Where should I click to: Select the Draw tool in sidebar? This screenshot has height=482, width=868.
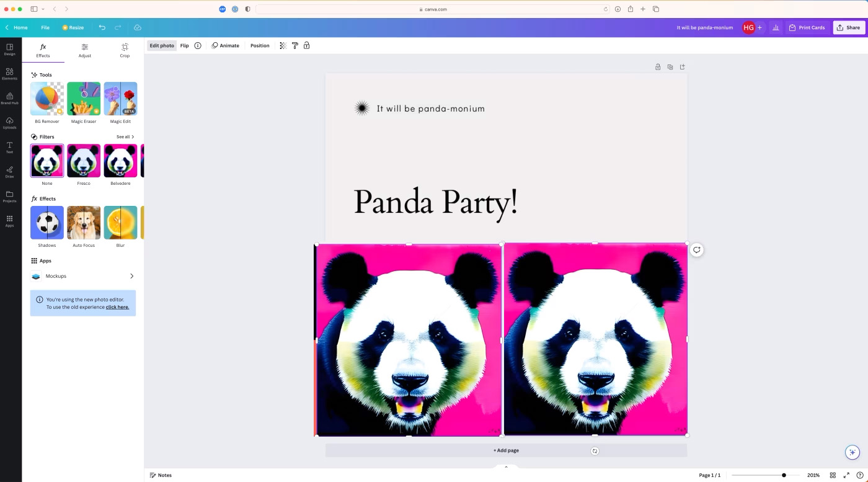[9, 172]
